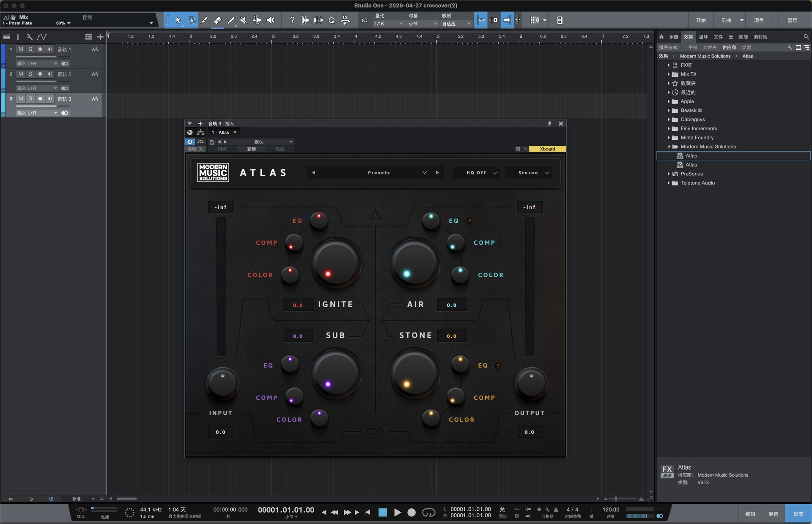Toggle monitor on track 音轨 1
The width and height of the screenshot is (812, 524).
[50, 49]
